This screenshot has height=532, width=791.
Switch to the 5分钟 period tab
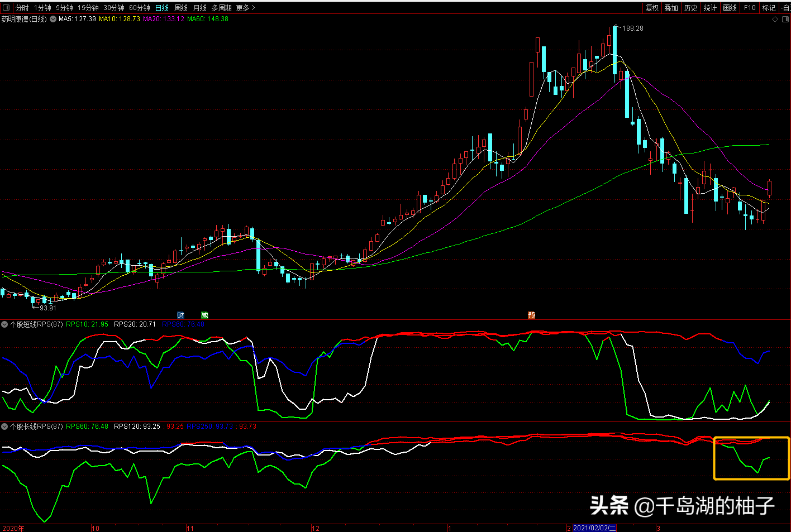pyautogui.click(x=64, y=8)
